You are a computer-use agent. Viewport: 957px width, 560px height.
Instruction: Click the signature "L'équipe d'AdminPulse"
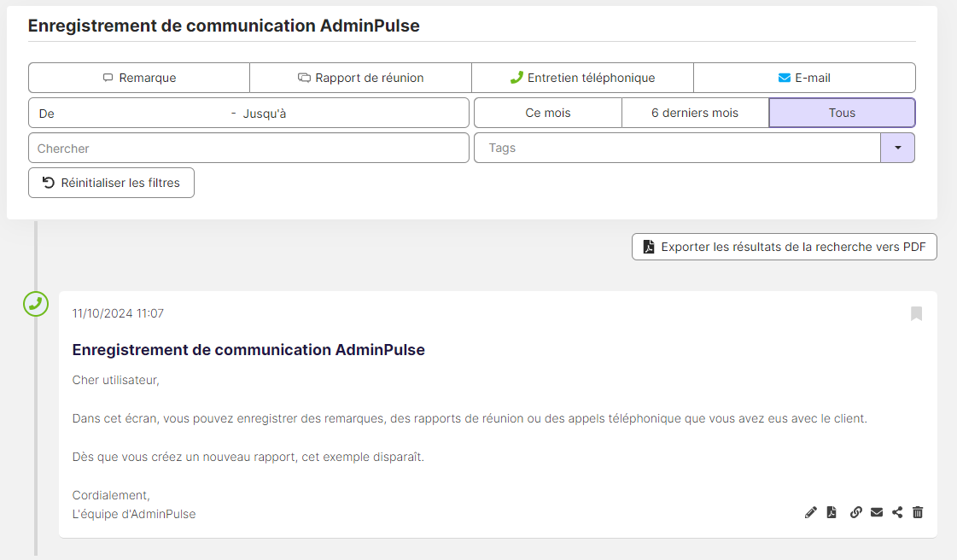click(134, 514)
